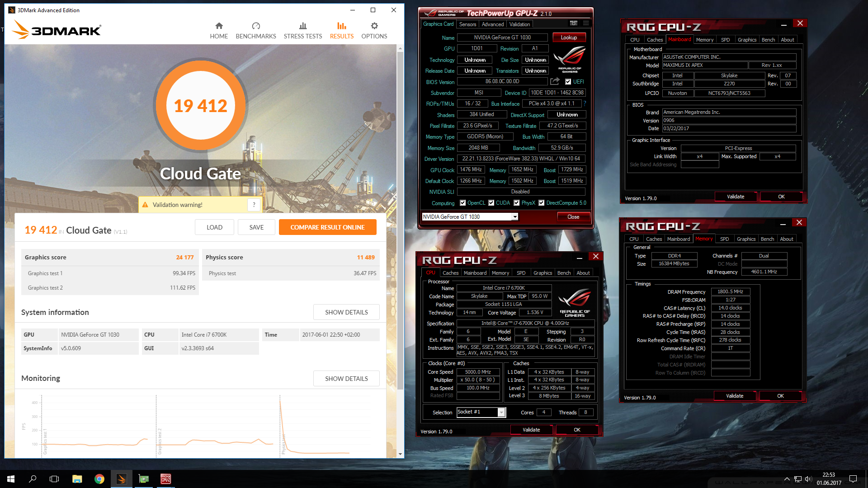
Task: Launch Google Chrome from the taskbar
Action: click(x=99, y=479)
